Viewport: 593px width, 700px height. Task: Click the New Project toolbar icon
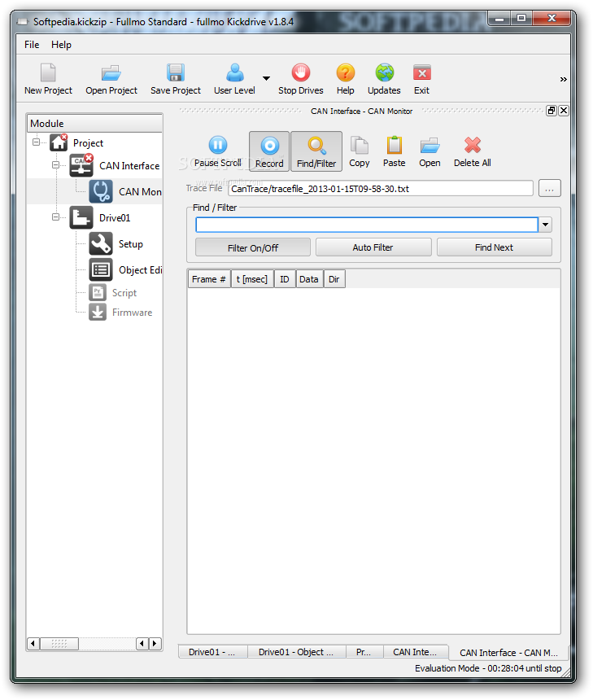pos(48,72)
